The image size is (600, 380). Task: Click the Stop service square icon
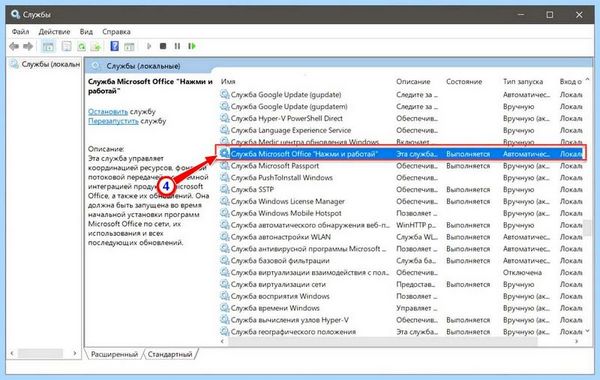pyautogui.click(x=163, y=46)
